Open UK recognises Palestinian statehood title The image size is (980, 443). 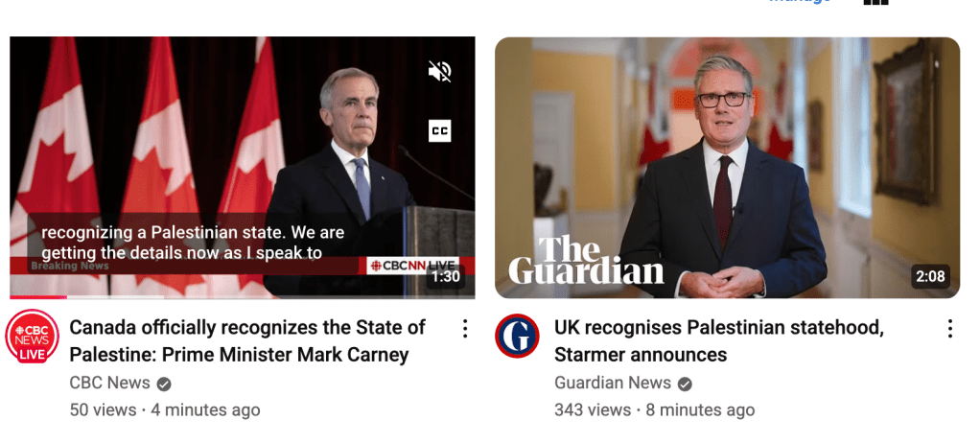[x=719, y=340]
